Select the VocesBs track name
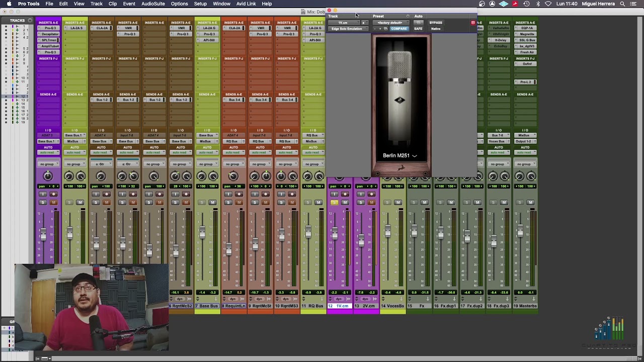644x362 pixels. click(x=392, y=306)
